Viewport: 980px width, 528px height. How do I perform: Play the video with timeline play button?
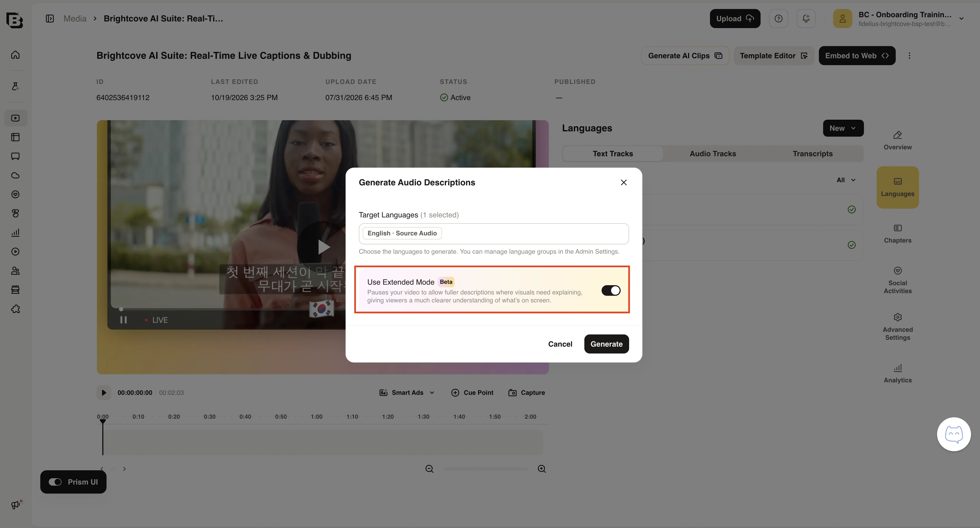coord(103,393)
